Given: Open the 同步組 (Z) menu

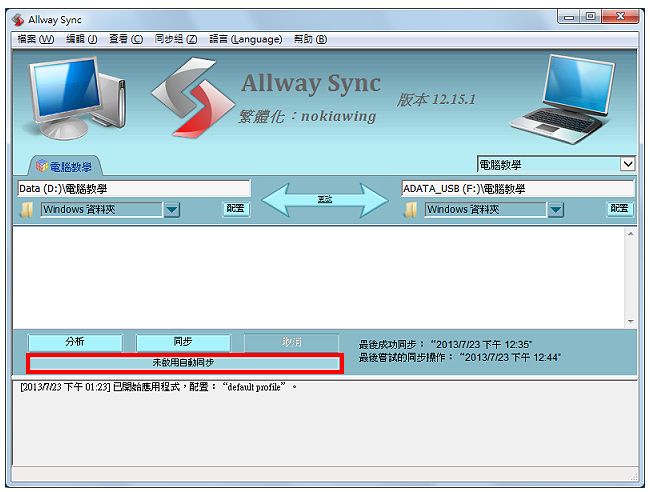Looking at the screenshot, I should [175, 39].
